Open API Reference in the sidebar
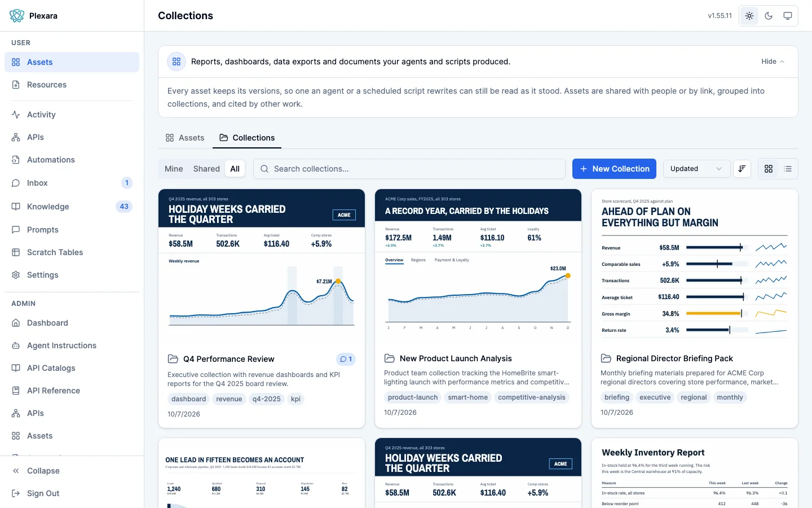The width and height of the screenshot is (812, 508). [72, 391]
